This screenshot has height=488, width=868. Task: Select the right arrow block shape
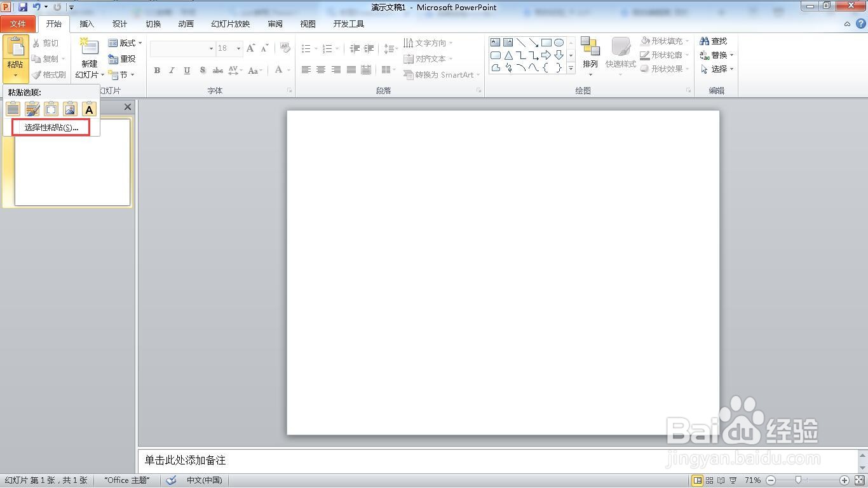tap(546, 55)
